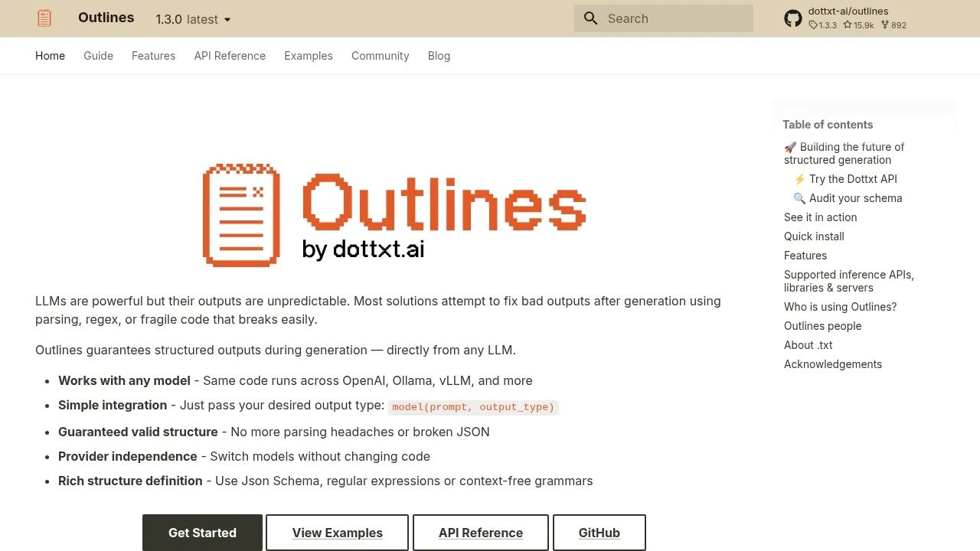Click the Outlines site title in header

[106, 18]
